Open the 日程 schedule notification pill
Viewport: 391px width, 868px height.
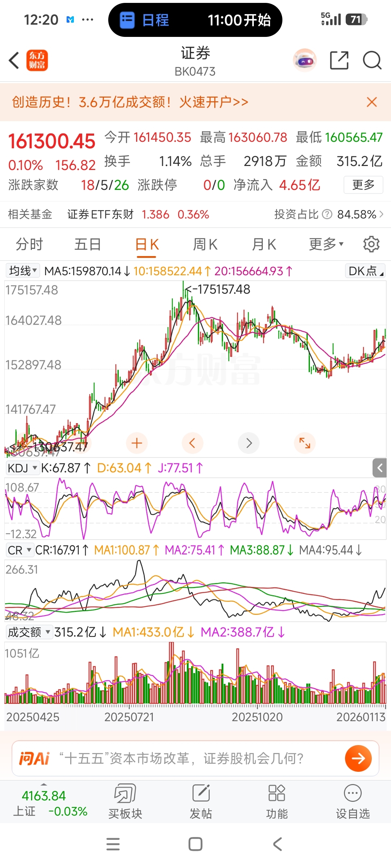(x=195, y=20)
